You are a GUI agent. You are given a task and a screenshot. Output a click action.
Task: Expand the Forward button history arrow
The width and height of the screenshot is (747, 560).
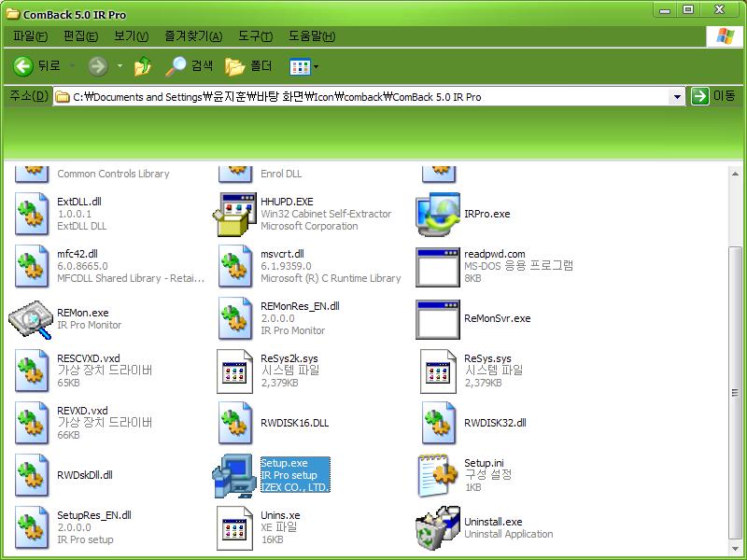pos(120,65)
